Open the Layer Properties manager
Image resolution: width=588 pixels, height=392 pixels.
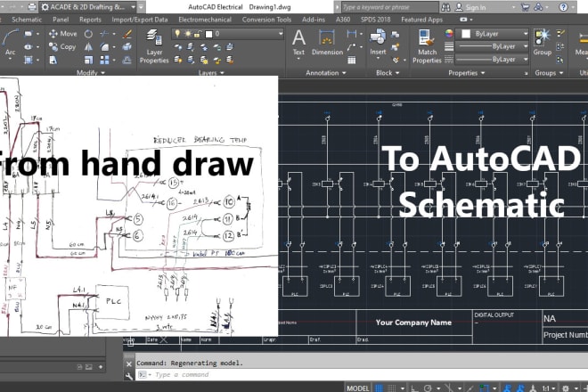[154, 46]
